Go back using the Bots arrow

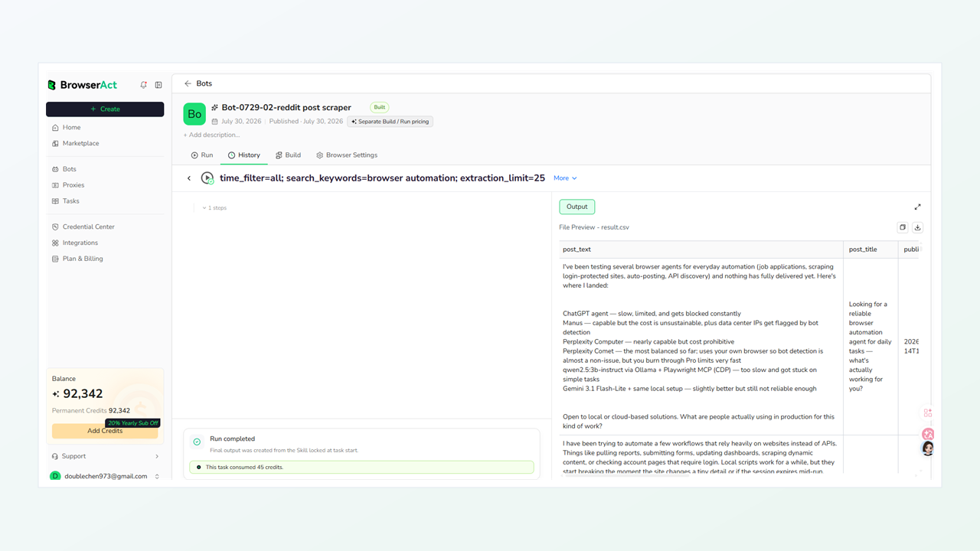pyautogui.click(x=188, y=83)
